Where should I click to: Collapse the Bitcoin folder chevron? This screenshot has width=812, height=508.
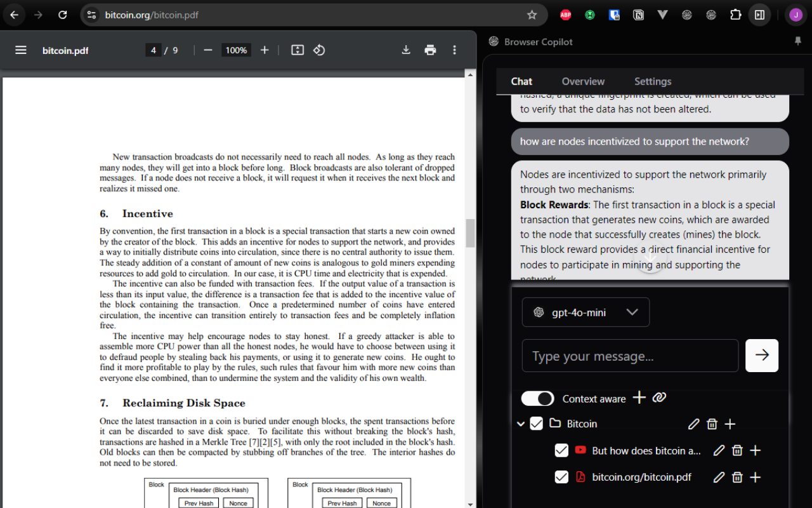[521, 423]
